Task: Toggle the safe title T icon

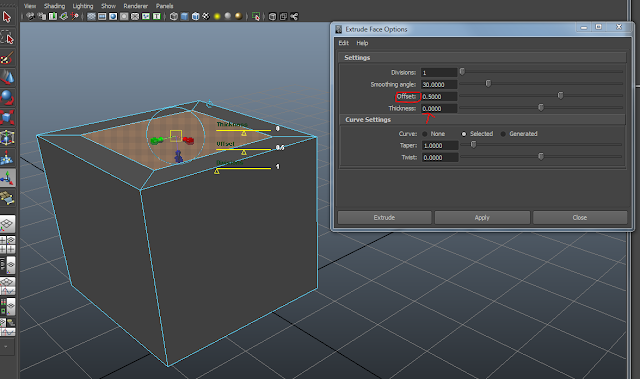Action: coord(157,16)
